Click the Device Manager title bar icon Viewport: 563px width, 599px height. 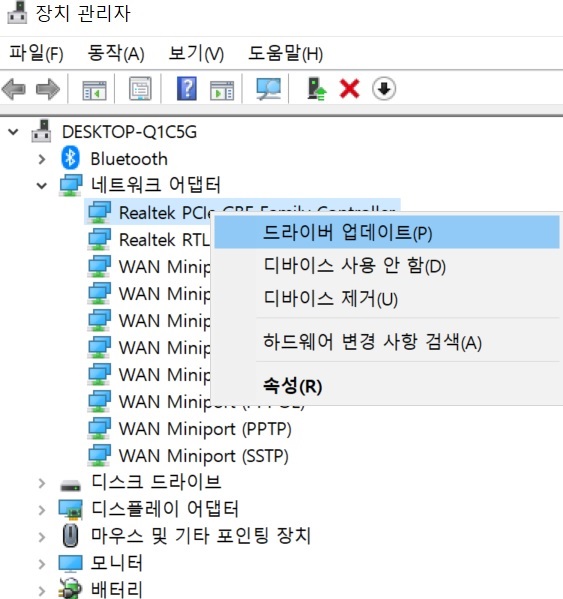pos(17,12)
